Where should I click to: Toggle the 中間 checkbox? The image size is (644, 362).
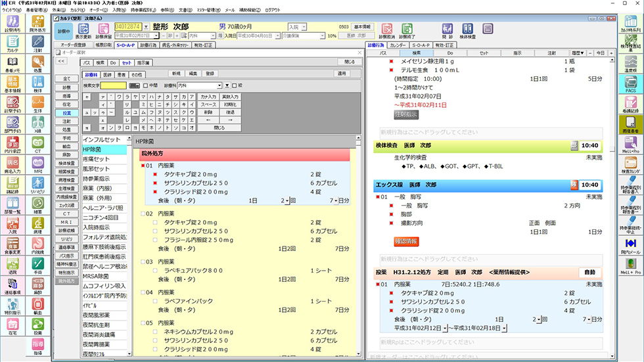[145, 86]
